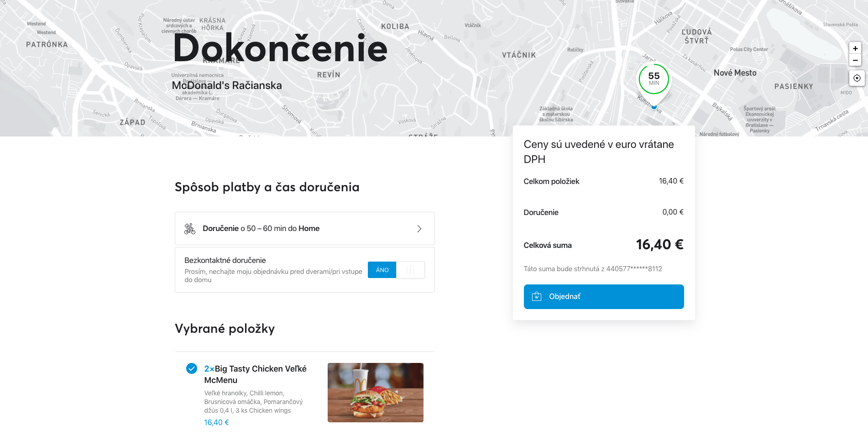Uncheck the Big Tasty Chicken item checkmark

192,368
